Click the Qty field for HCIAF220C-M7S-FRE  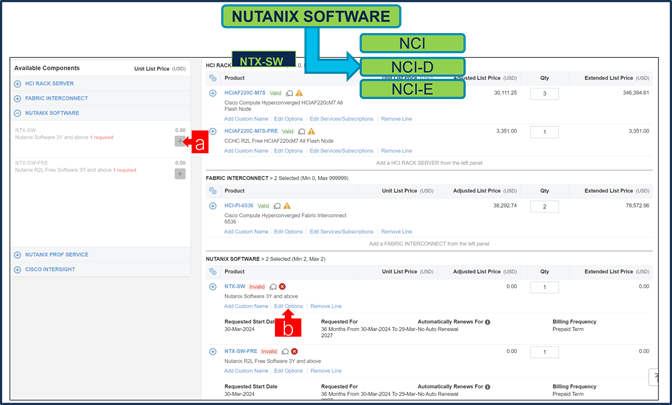pos(544,132)
